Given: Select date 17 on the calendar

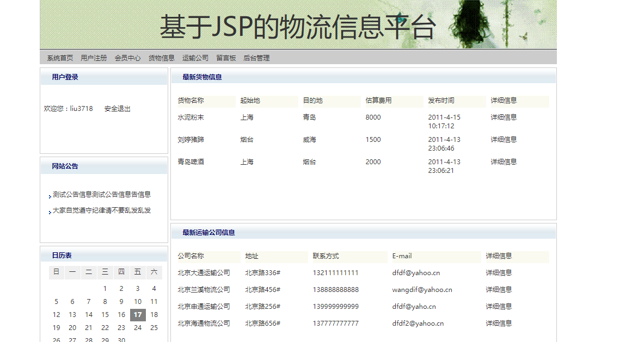Looking at the screenshot, I should tap(137, 314).
